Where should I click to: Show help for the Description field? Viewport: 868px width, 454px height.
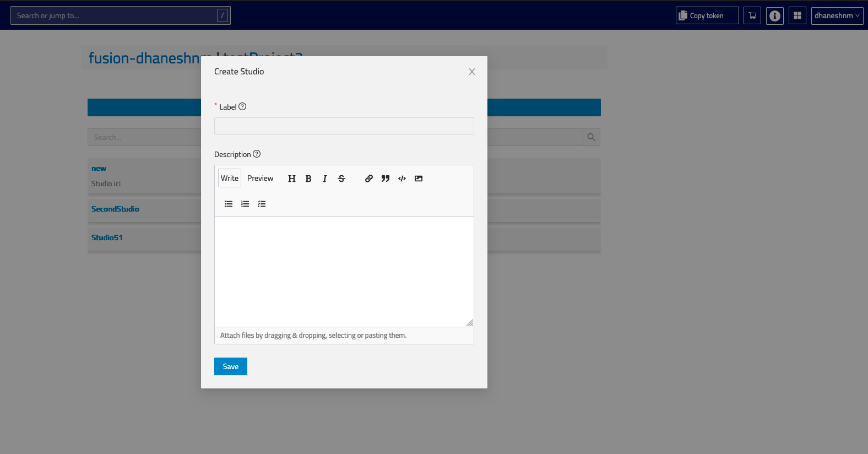(x=257, y=154)
